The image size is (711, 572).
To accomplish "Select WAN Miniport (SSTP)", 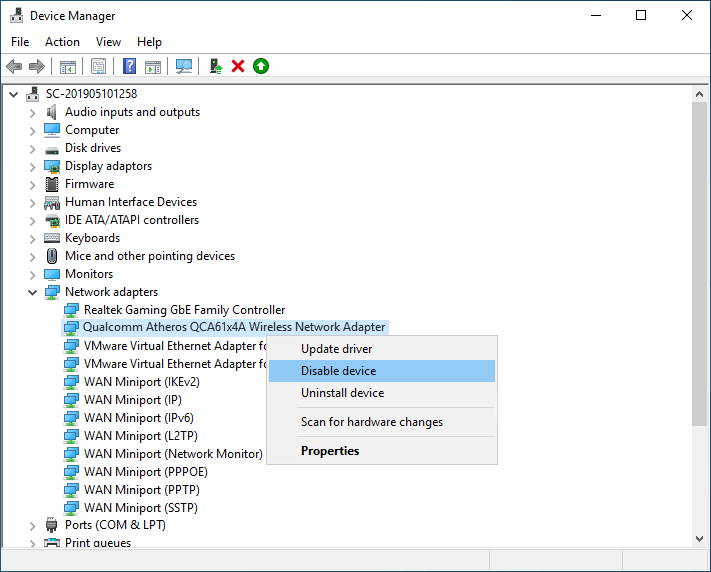I will (x=141, y=508).
